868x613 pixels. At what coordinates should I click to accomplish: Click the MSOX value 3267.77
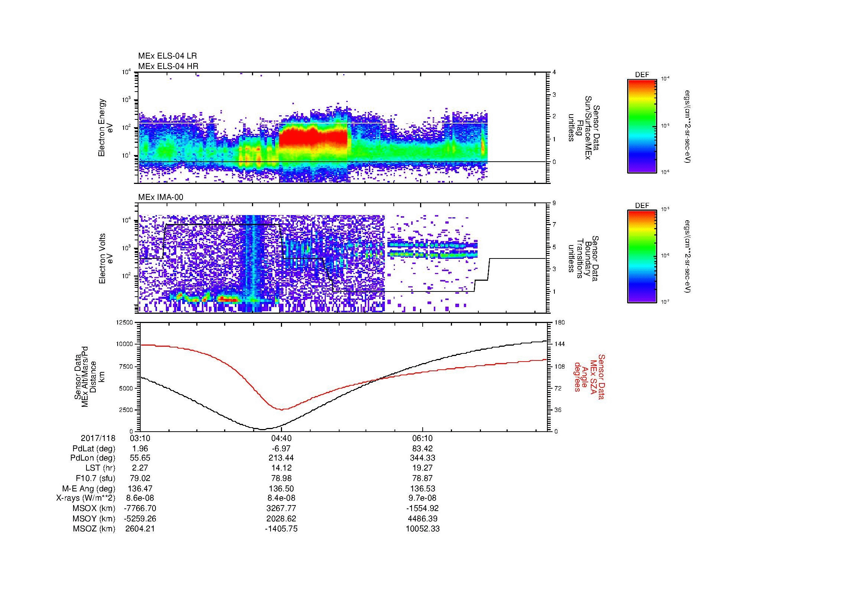[281, 508]
